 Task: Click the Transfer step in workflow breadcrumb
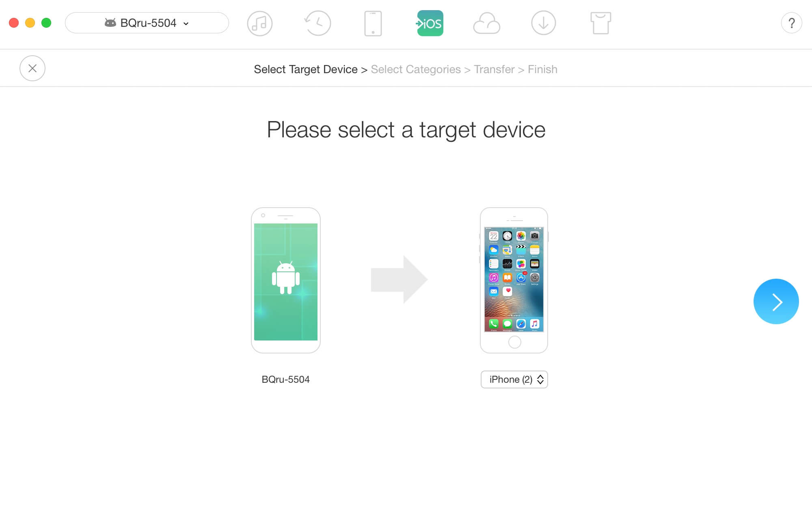pyautogui.click(x=494, y=69)
